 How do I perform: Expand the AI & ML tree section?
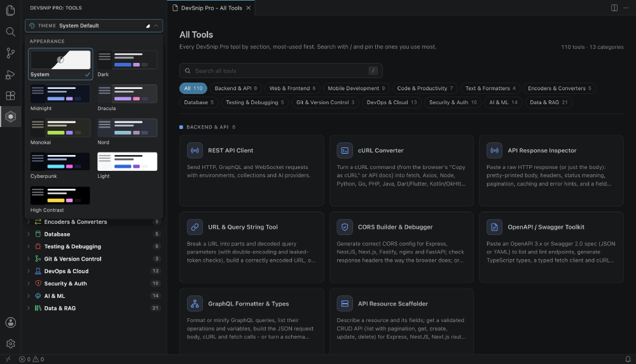(94, 296)
